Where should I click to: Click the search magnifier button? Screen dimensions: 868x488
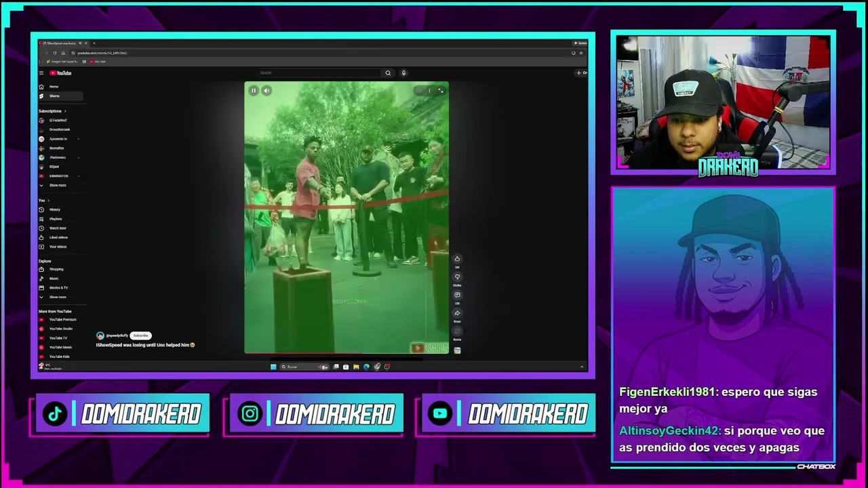coord(388,73)
